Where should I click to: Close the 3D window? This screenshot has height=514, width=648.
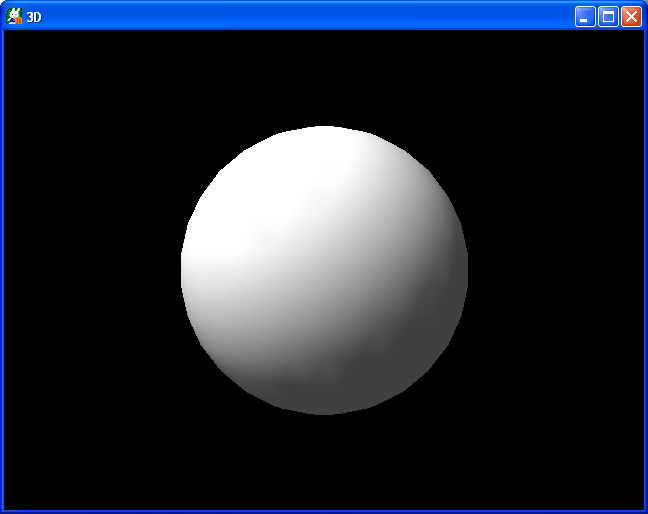pos(631,16)
